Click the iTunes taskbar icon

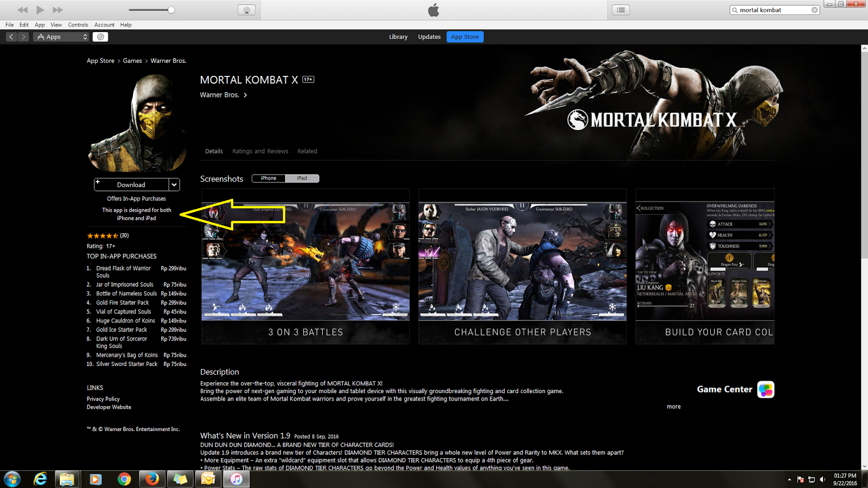pos(237,479)
